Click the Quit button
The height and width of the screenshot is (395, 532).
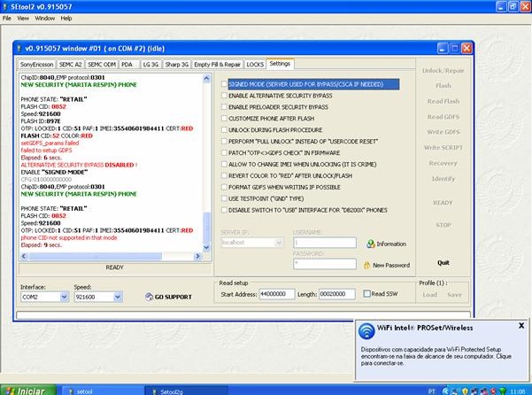click(x=443, y=263)
